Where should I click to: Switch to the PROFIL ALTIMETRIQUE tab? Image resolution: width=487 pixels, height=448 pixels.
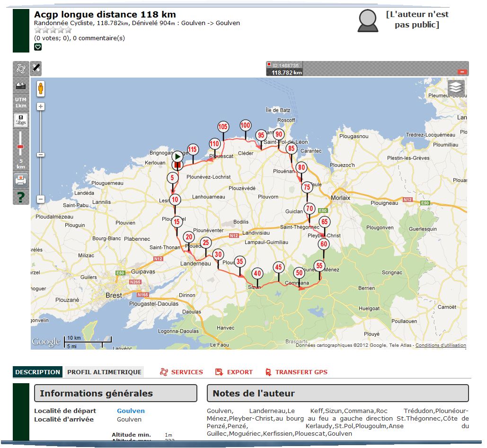104,372
